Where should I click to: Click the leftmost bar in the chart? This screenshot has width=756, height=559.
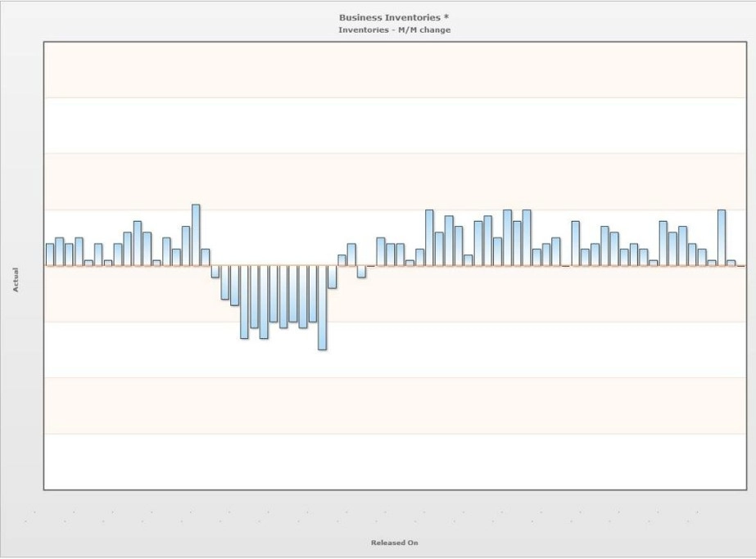(50, 255)
